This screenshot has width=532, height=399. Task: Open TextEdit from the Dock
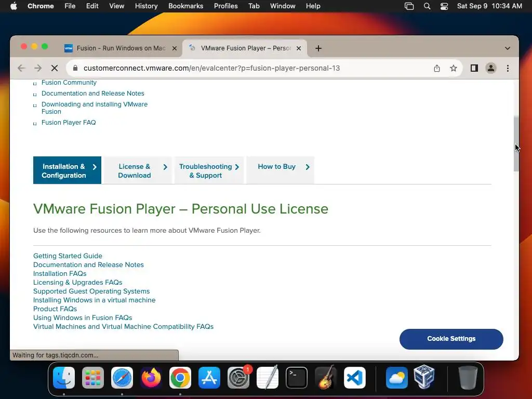coord(268,378)
